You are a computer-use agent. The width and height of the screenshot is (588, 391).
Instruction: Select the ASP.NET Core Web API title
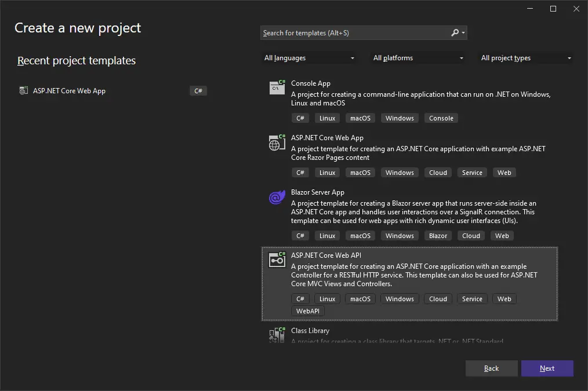tap(326, 255)
